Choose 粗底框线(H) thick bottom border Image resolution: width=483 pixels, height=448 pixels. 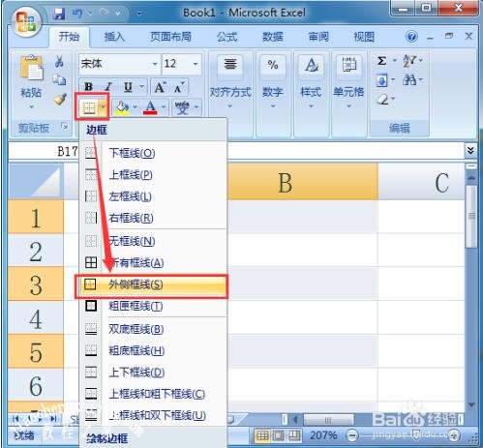pos(153,350)
